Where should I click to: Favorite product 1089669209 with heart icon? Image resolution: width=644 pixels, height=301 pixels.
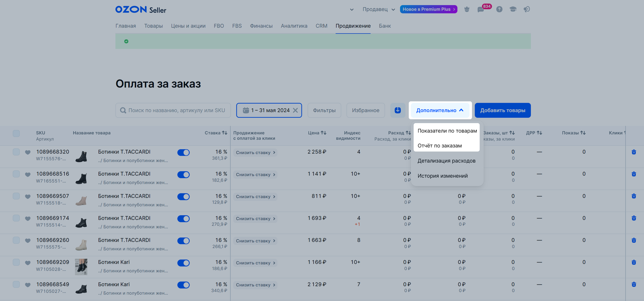click(28, 263)
